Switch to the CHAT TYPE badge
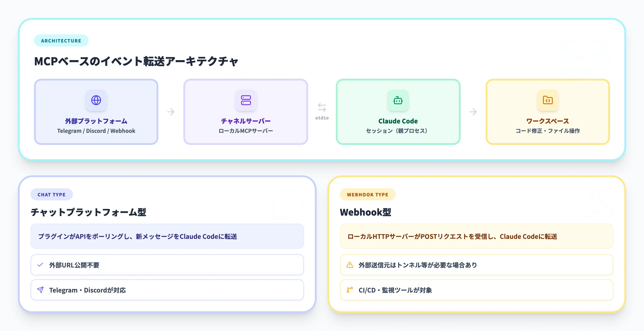The image size is (644, 331). (51, 194)
